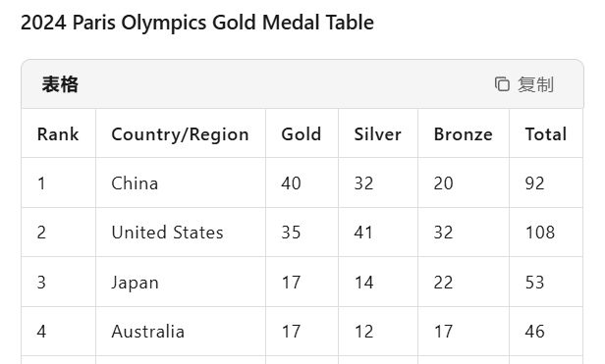Image resolution: width=605 pixels, height=364 pixels.
Task: Click the Gold column header
Action: [301, 134]
